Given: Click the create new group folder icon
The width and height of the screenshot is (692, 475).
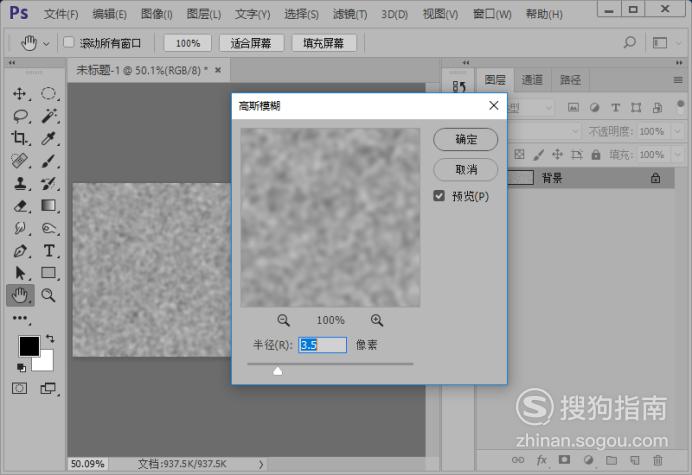Looking at the screenshot, I should pos(611,460).
